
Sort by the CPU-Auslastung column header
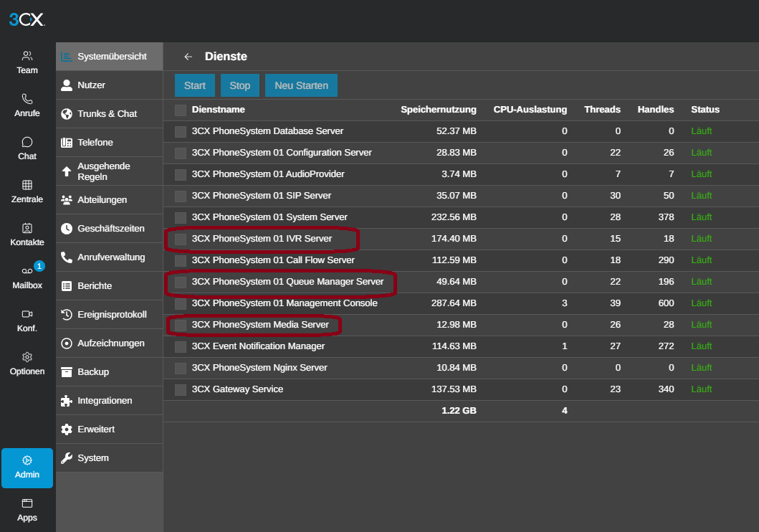[x=530, y=110]
